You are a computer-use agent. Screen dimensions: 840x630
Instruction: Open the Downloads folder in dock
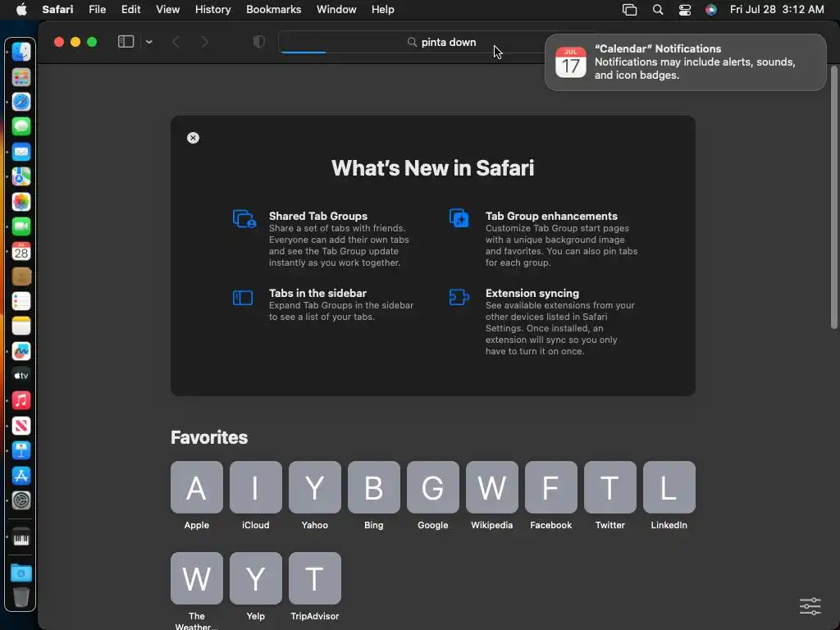point(21,573)
